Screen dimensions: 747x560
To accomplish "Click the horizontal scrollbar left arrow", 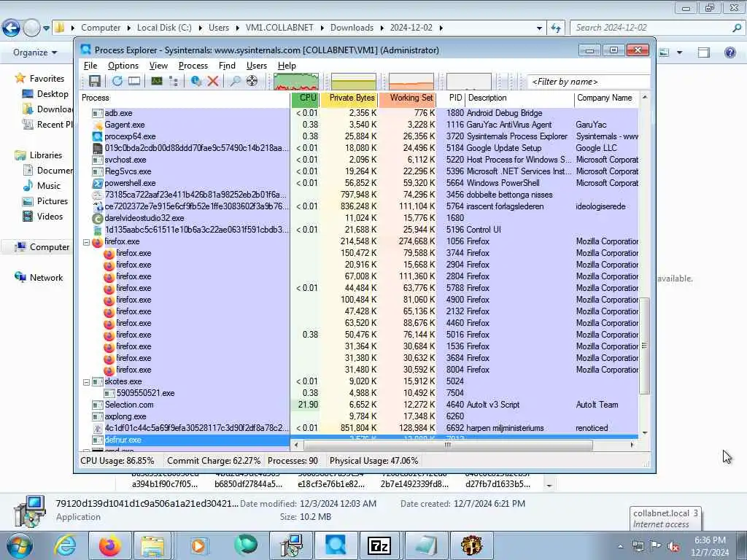I will (296, 445).
